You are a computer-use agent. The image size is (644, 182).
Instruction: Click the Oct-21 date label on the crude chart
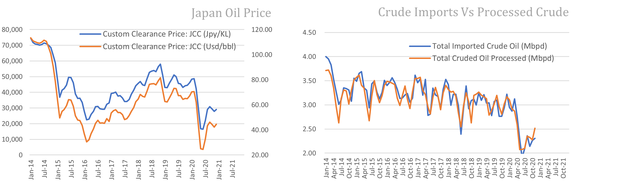pos(563,168)
